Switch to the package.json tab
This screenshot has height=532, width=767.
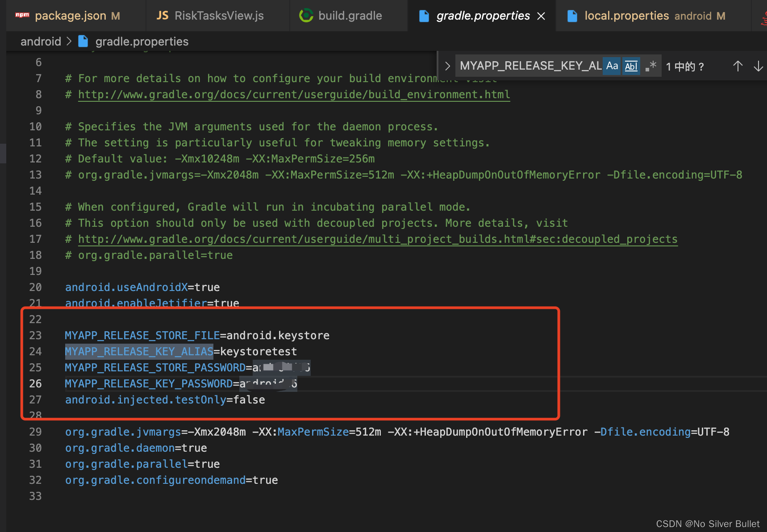[71, 15]
